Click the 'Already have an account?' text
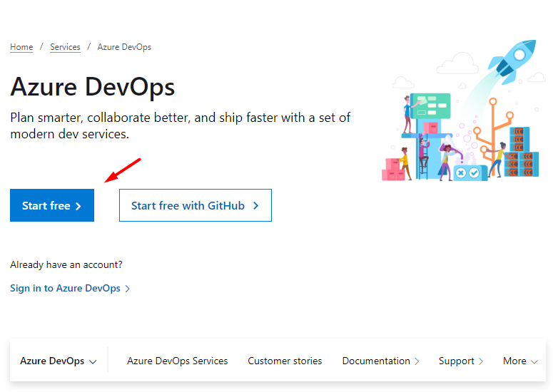553x392 pixels. (x=66, y=264)
